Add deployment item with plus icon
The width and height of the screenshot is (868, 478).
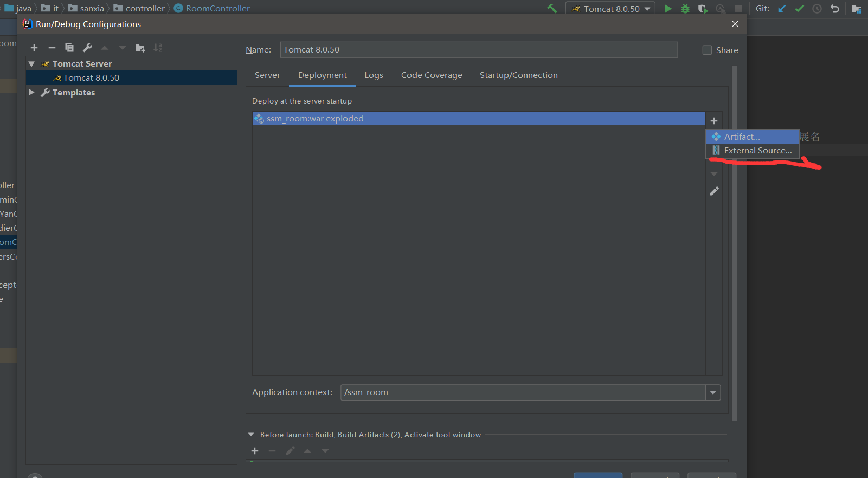tap(714, 121)
